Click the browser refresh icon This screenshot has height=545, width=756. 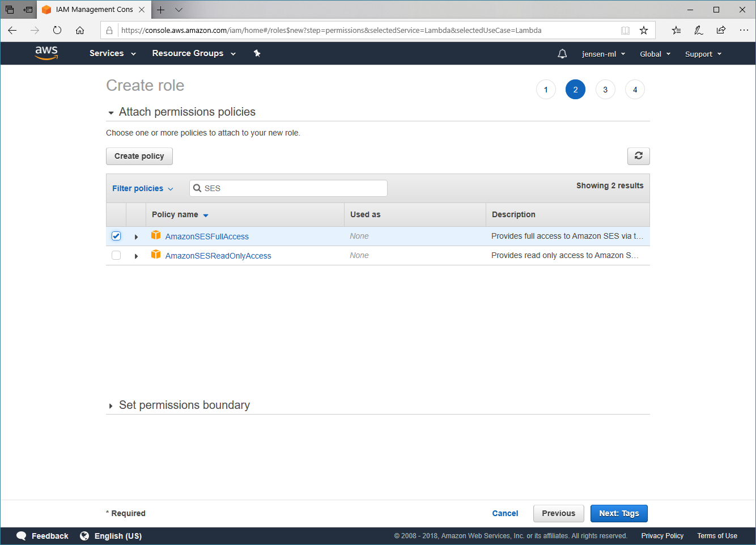[57, 31]
